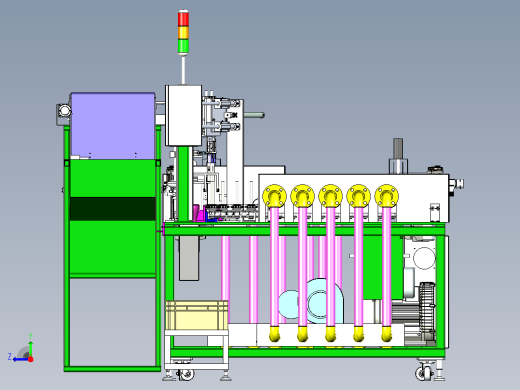Select the green lamp of the signal tower
The image size is (520, 390).
coord(183,46)
